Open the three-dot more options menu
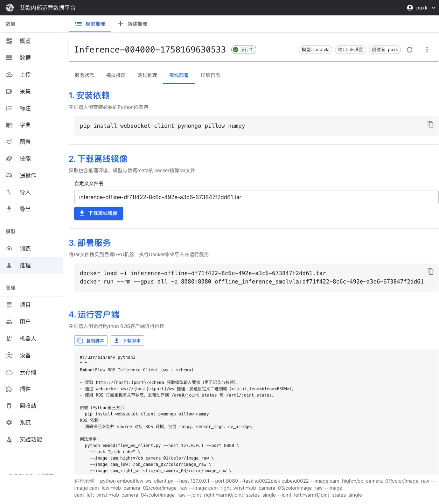 pos(427,50)
